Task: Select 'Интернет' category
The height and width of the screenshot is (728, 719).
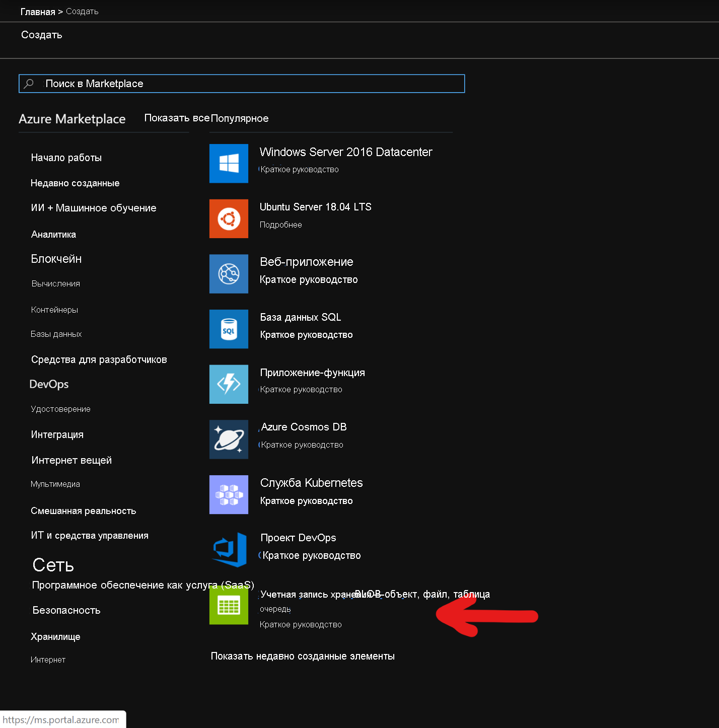Action: coord(48,660)
